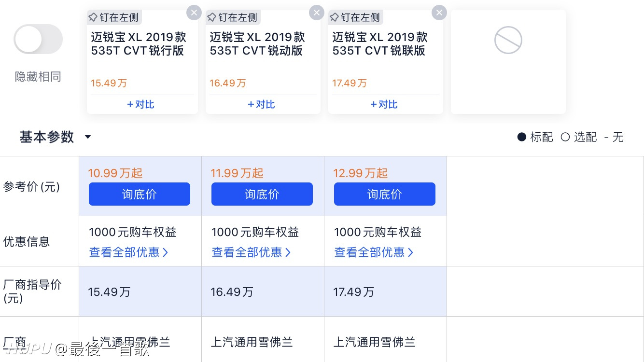Click 询底价 for the 11.99万 model
Image resolution: width=644 pixels, height=362 pixels.
coord(262,194)
